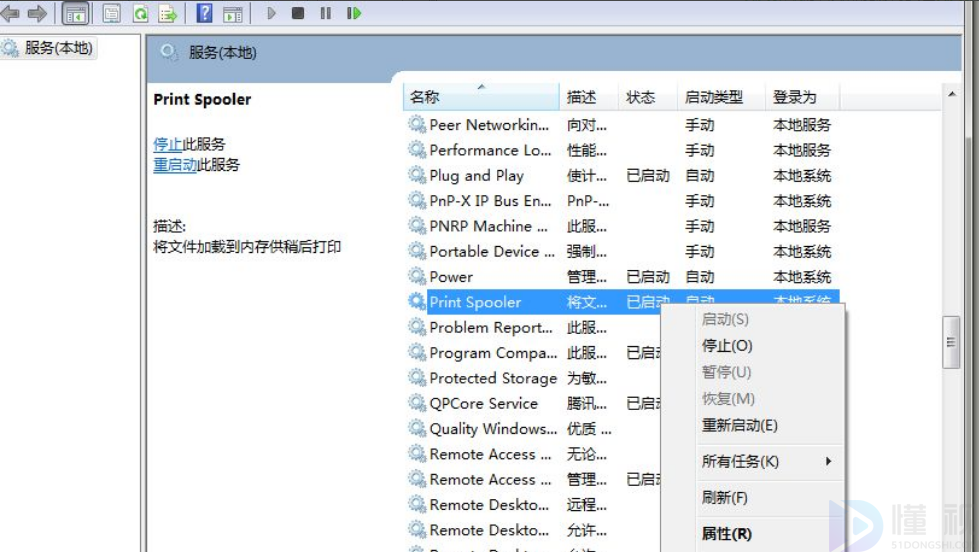979x552 pixels.
Task: Click the gear icon beside PnP-X IP Bus En...
Action: tap(416, 200)
